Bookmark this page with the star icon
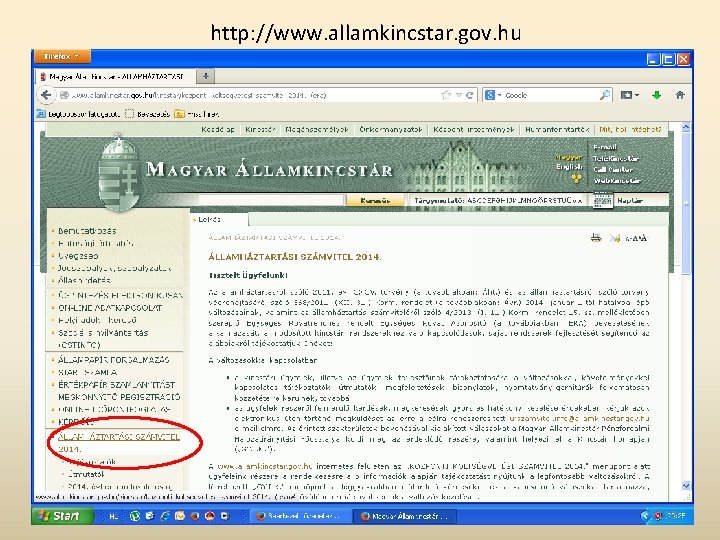Image resolution: width=720 pixels, height=540 pixels. [445, 95]
